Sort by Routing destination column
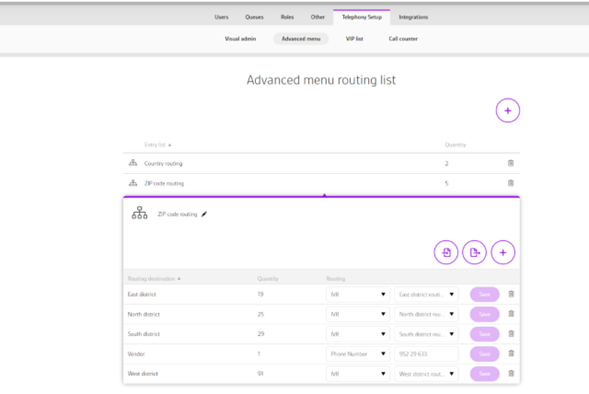The image size is (589, 394). 154,279
